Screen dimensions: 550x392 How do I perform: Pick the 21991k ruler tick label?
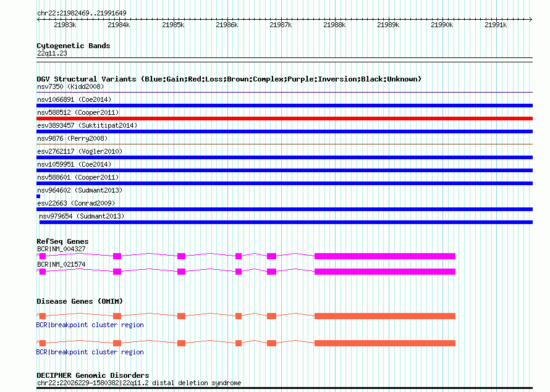496,25
